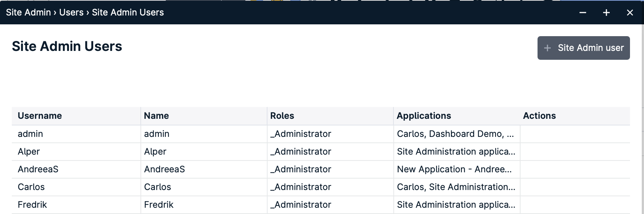
Task: Maximize panel with the plus icon
Action: click(606, 13)
